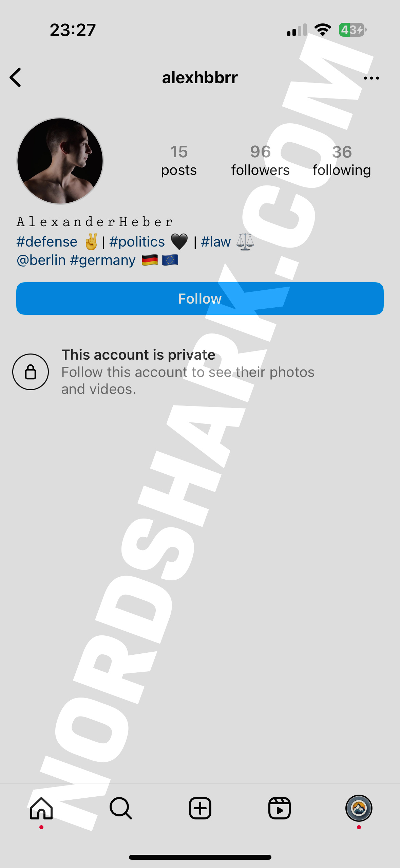This screenshot has height=868, width=400.
Task: Open your own profile avatar tab
Action: [x=359, y=808]
